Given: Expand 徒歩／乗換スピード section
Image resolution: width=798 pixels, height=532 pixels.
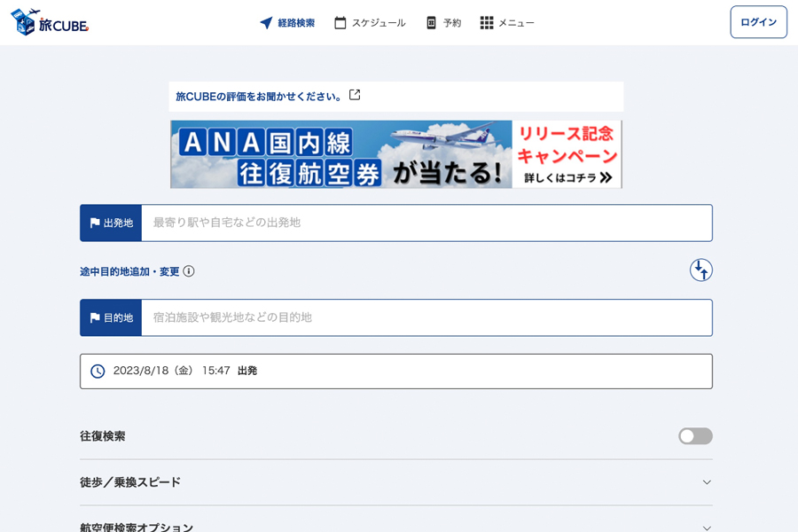Looking at the screenshot, I should [396, 482].
